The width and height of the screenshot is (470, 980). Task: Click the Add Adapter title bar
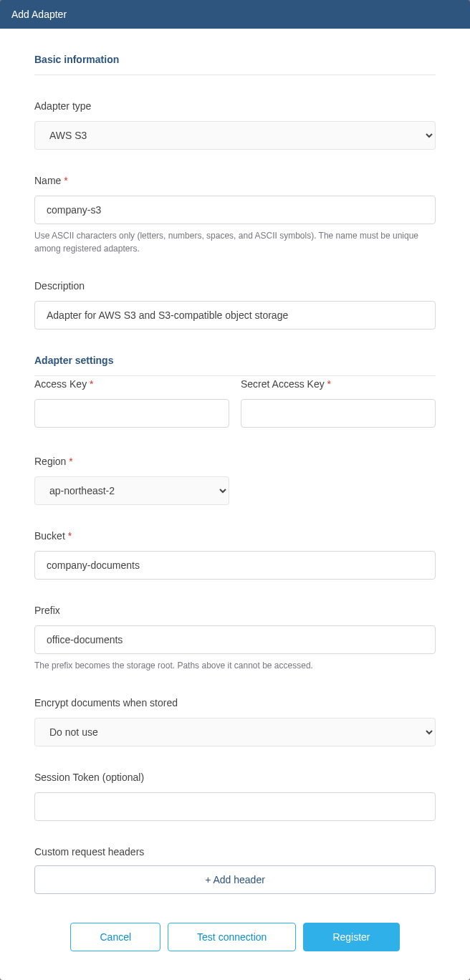pos(235,14)
